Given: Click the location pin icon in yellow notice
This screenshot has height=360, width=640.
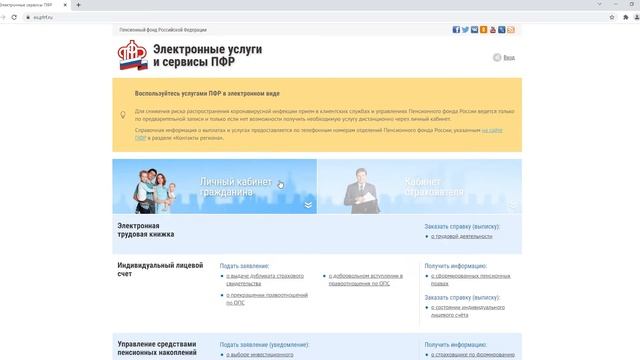Looking at the screenshot, I should pos(123,115).
